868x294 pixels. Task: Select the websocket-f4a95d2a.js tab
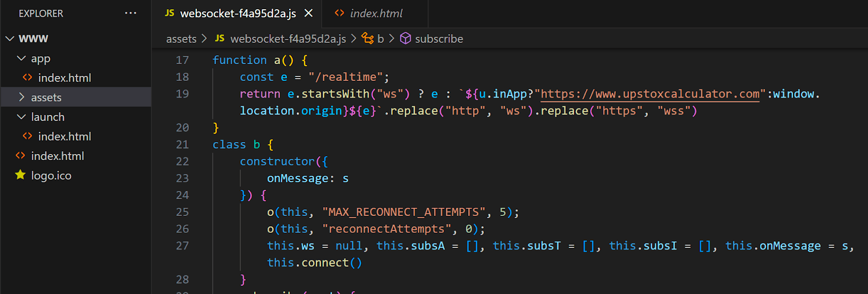pos(238,13)
